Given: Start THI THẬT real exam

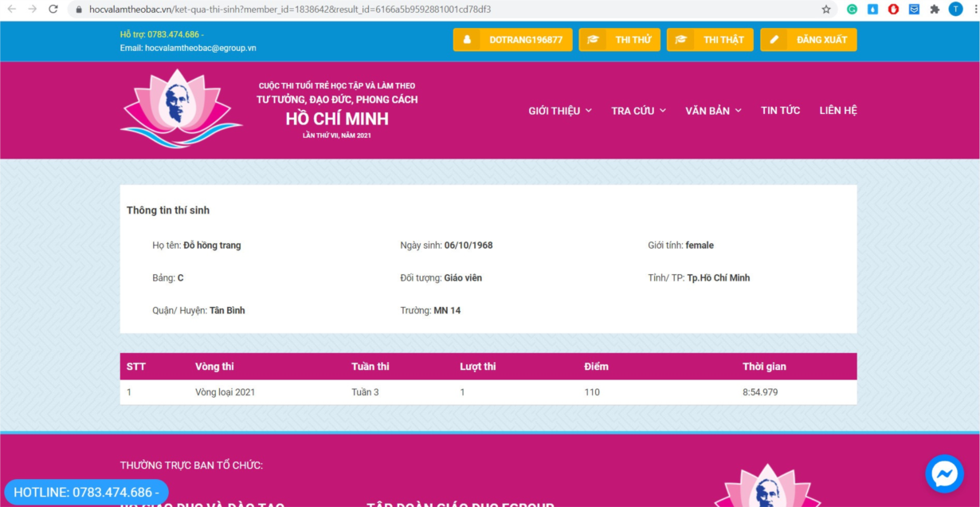Looking at the screenshot, I should click(710, 40).
